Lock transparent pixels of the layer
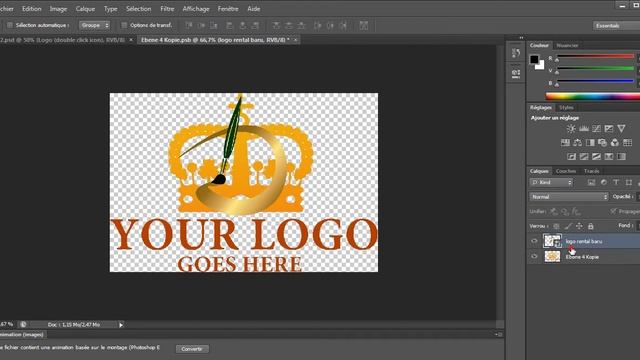Viewport: 640px width, 360px height. [556, 226]
